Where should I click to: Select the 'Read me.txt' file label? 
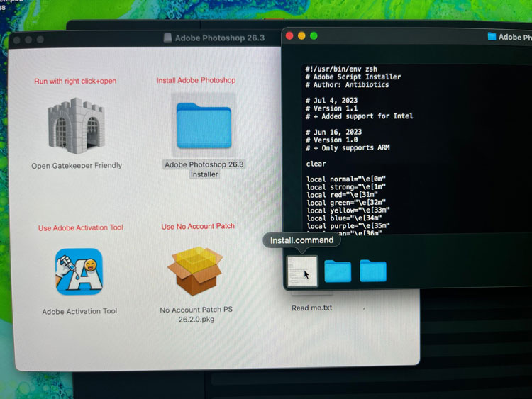point(312,308)
